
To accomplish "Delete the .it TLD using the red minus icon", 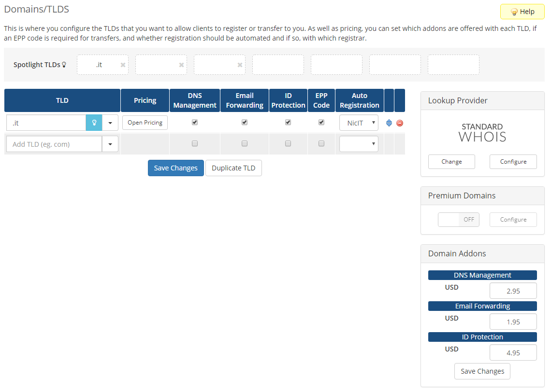I will [400, 123].
